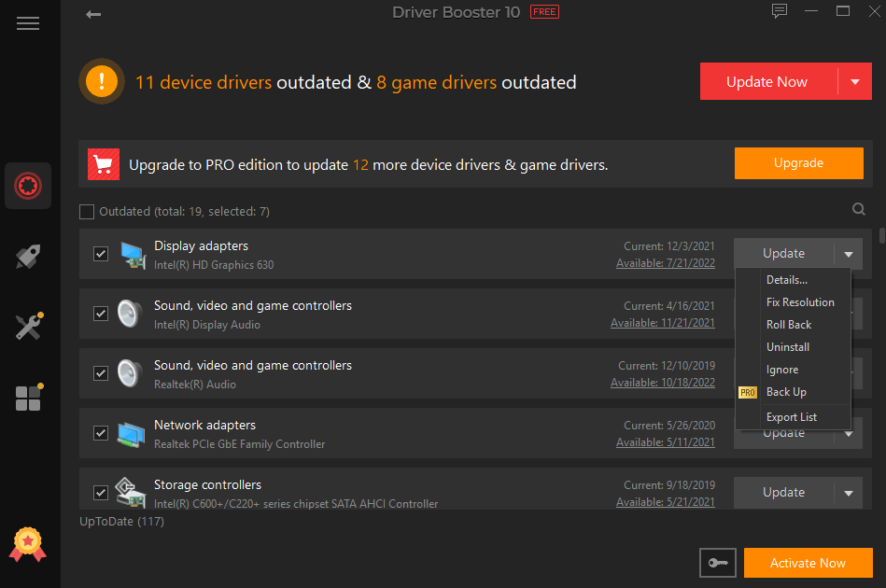The image size is (886, 588).
Task: Click the search magnifier icon
Action: 858,210
